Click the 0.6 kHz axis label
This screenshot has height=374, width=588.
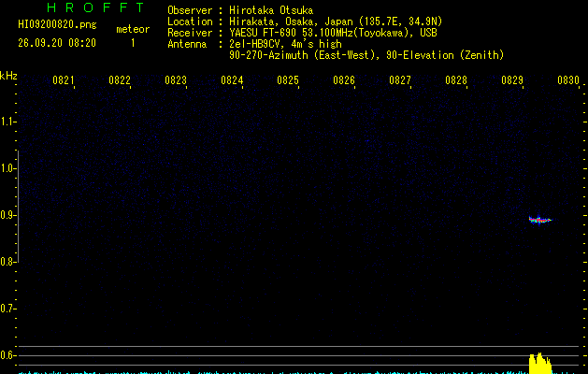pos(8,355)
